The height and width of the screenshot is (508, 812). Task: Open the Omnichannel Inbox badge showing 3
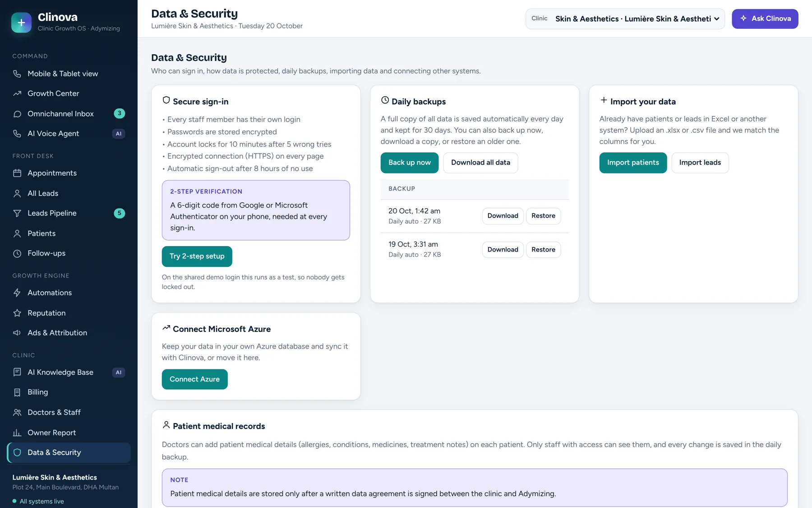(119, 113)
